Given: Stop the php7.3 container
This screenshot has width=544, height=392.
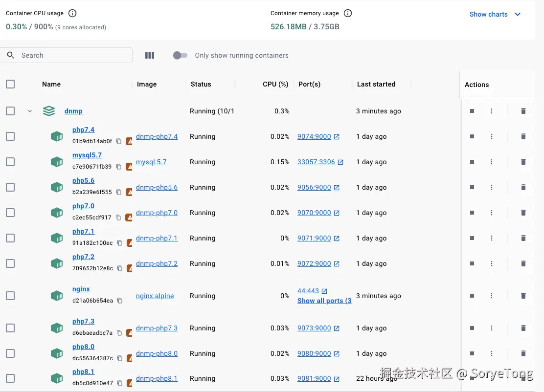Looking at the screenshot, I should (472, 328).
